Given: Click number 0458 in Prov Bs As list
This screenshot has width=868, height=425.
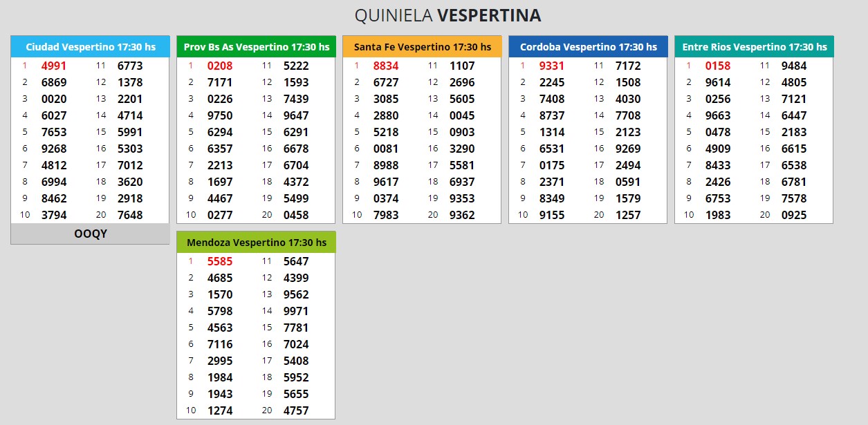Looking at the screenshot, I should 296,215.
